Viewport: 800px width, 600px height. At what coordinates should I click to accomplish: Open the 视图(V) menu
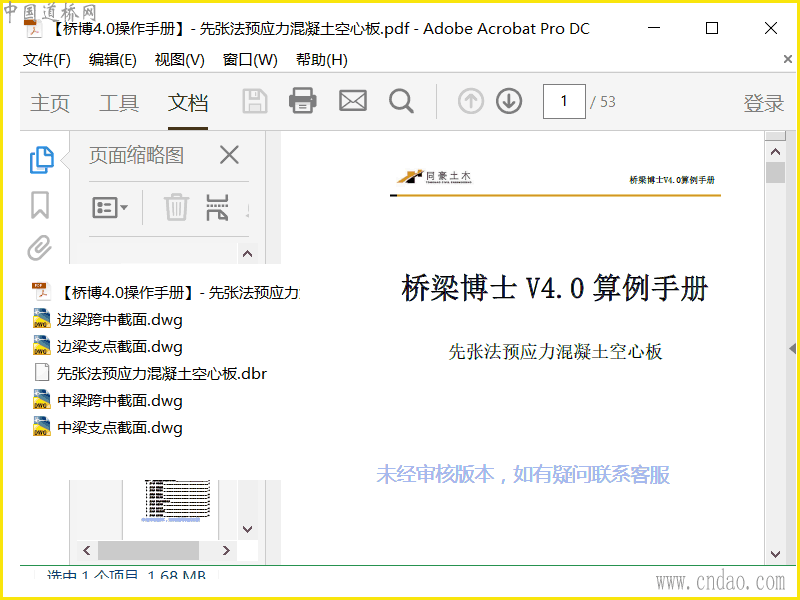180,60
